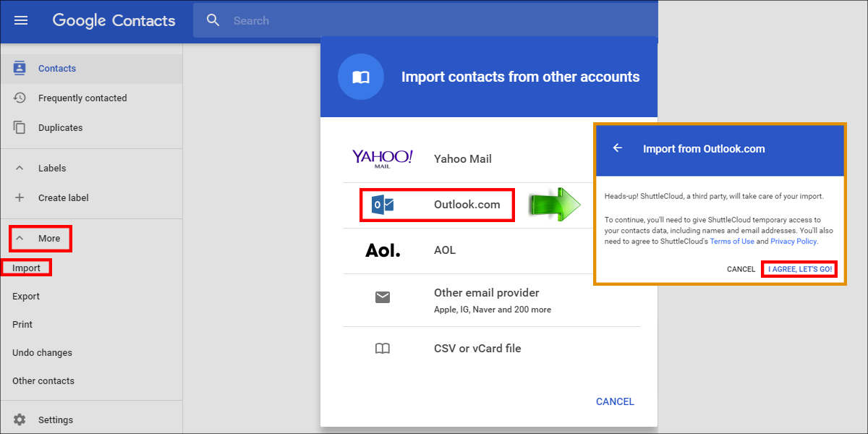Click the Yahoo Mail logo
The height and width of the screenshot is (434, 868).
[383, 159]
